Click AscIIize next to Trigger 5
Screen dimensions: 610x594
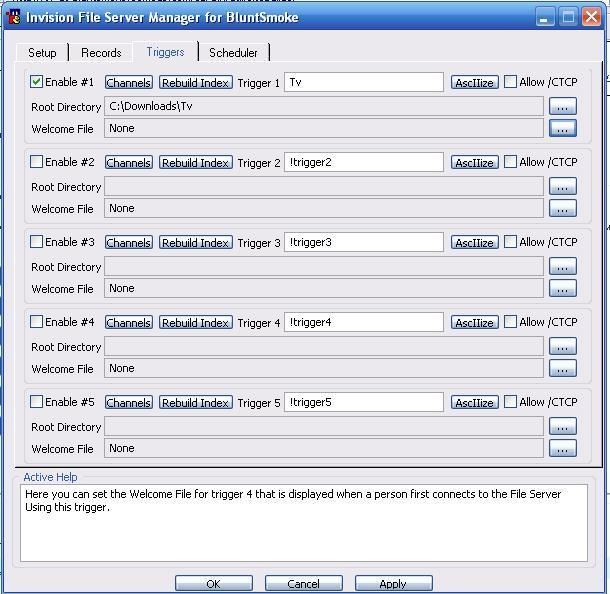click(x=475, y=403)
